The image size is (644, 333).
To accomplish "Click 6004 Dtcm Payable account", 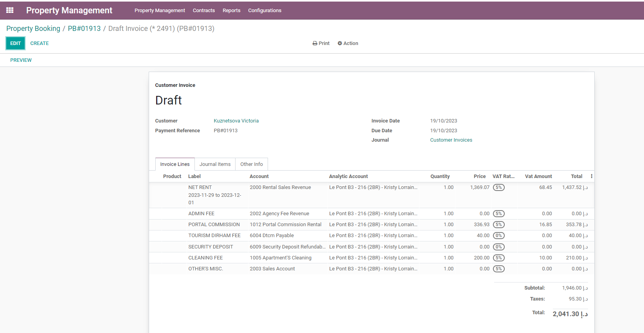I will pos(272,236).
